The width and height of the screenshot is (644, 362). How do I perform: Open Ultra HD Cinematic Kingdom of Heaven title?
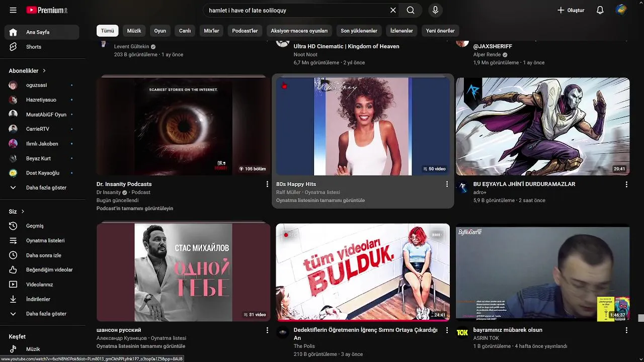(347, 46)
